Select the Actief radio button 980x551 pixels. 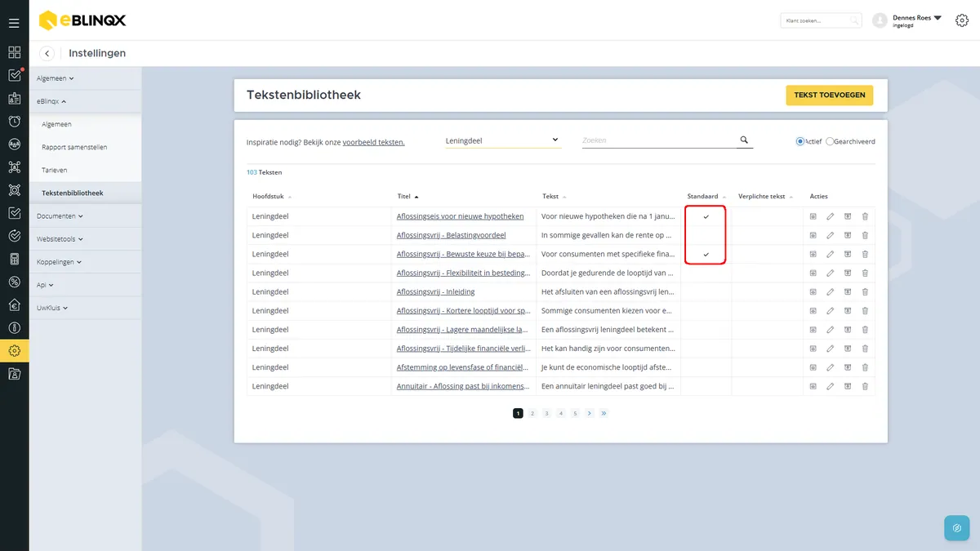(800, 141)
